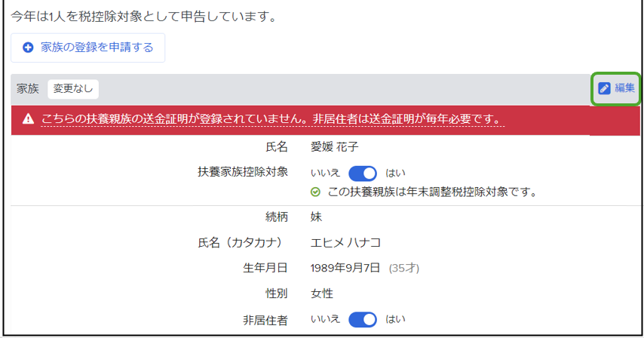Click the はい label beside 非居住者

[395, 319]
